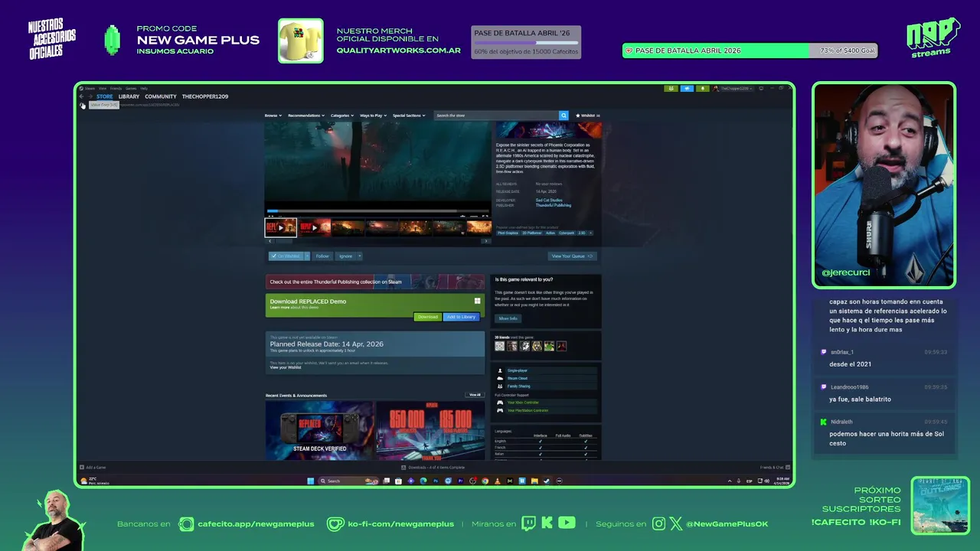Open File Explorer from the taskbar
This screenshot has height=551, width=980.
(x=534, y=481)
